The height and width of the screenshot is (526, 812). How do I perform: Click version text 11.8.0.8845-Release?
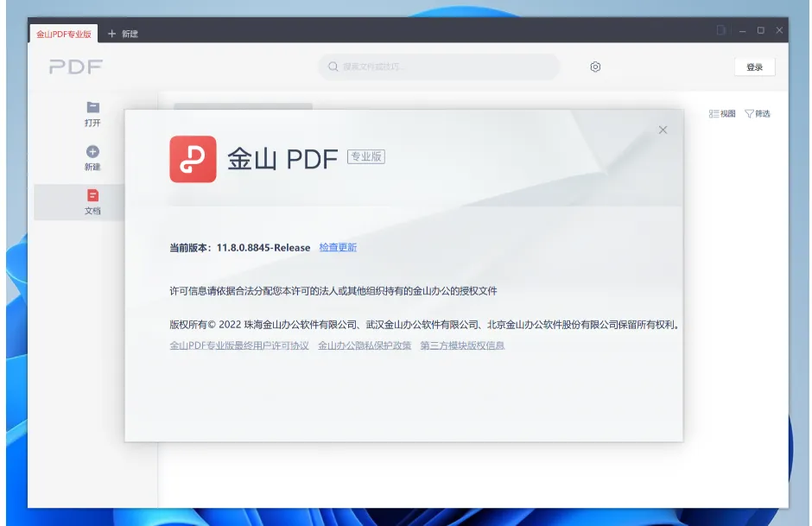point(263,248)
